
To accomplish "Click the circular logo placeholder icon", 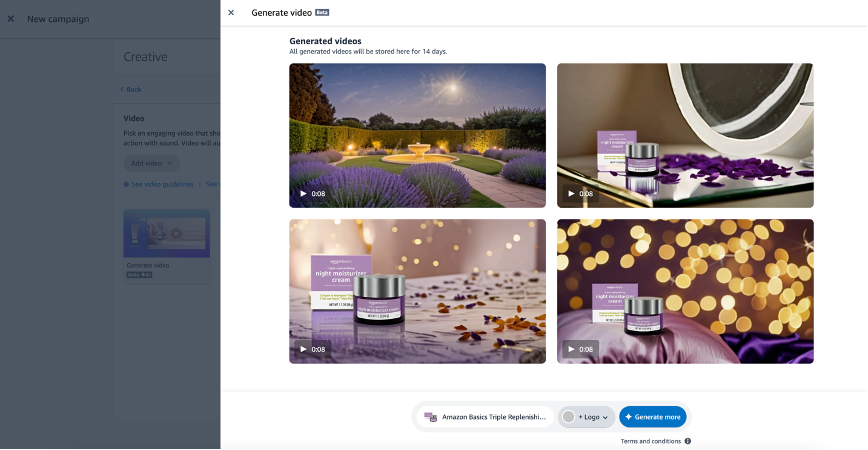I will point(569,417).
